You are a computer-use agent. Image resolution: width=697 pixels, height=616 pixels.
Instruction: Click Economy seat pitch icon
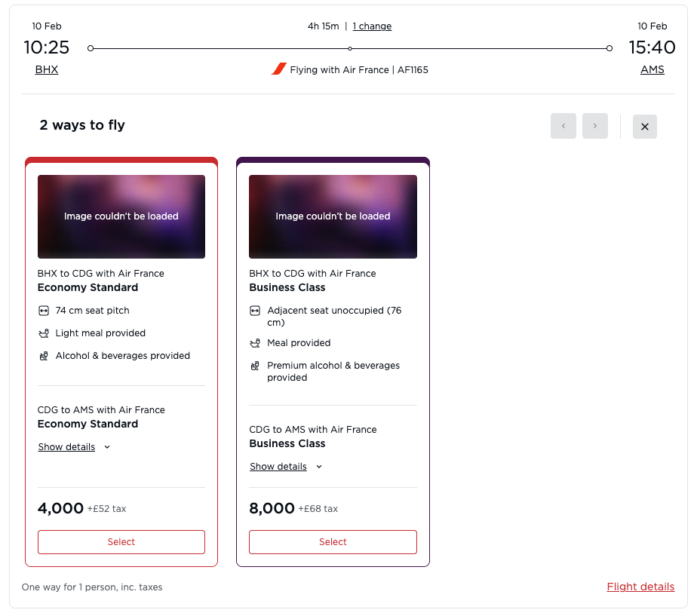click(x=43, y=311)
